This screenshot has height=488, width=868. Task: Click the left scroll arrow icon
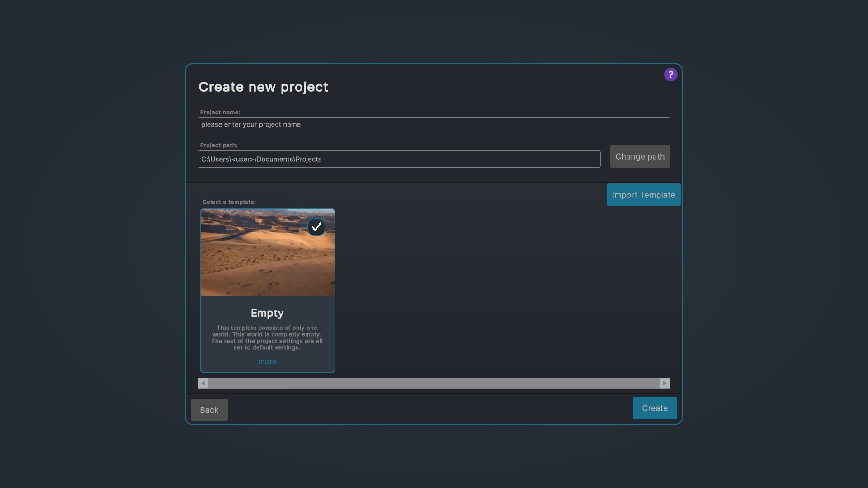coord(203,383)
